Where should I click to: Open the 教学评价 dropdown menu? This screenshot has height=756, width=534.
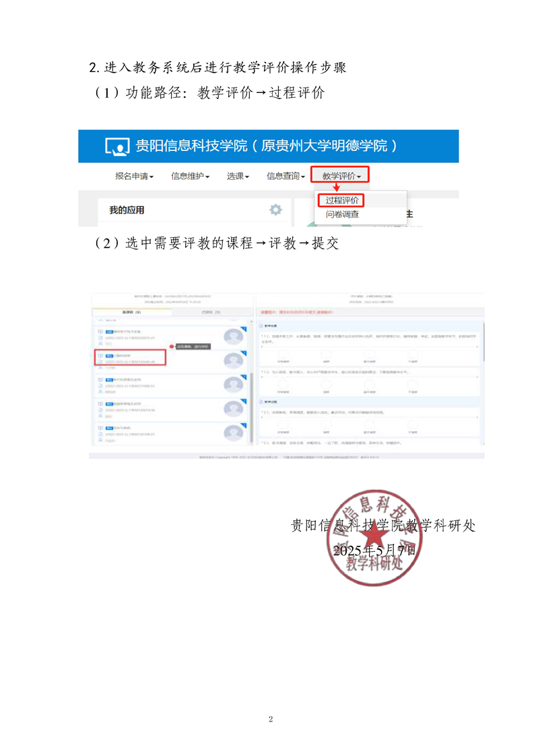[x=341, y=177]
